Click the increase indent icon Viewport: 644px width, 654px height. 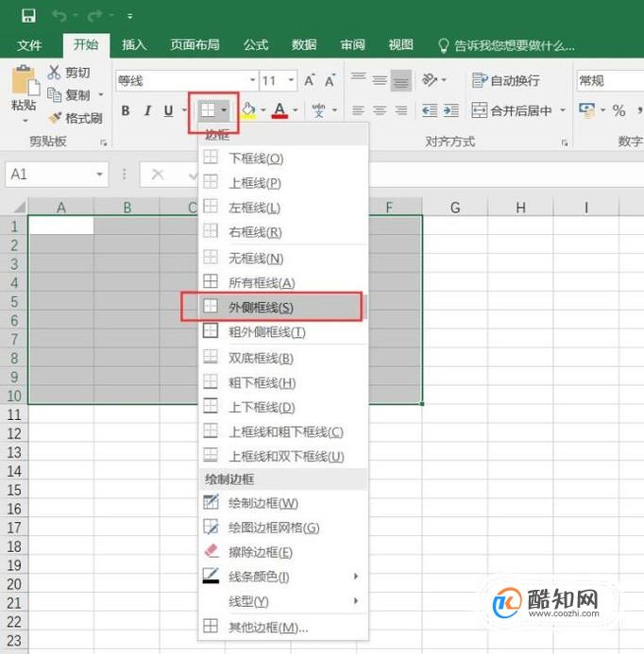(x=450, y=110)
